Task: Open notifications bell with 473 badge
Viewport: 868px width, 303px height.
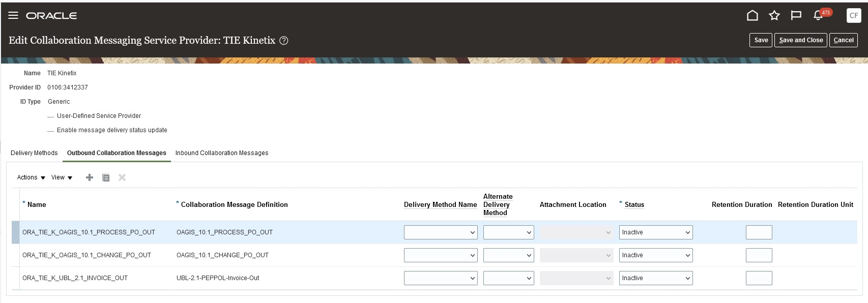Action: (x=819, y=15)
